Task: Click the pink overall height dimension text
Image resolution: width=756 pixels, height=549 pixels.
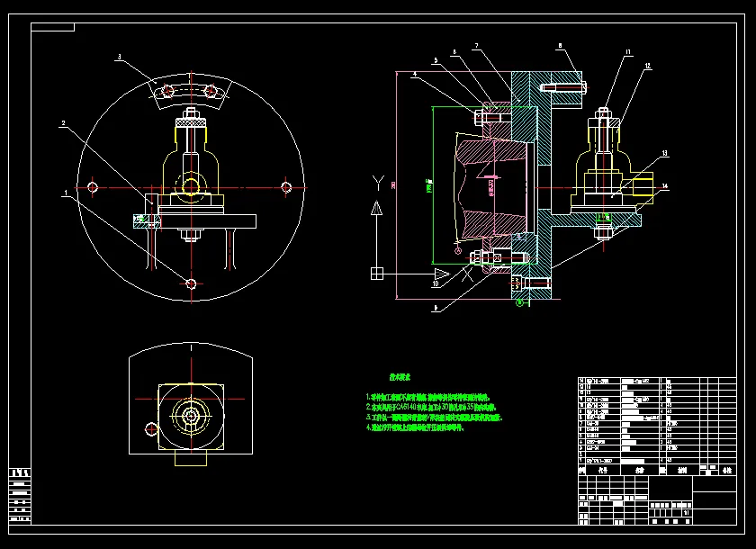Action: coord(393,185)
